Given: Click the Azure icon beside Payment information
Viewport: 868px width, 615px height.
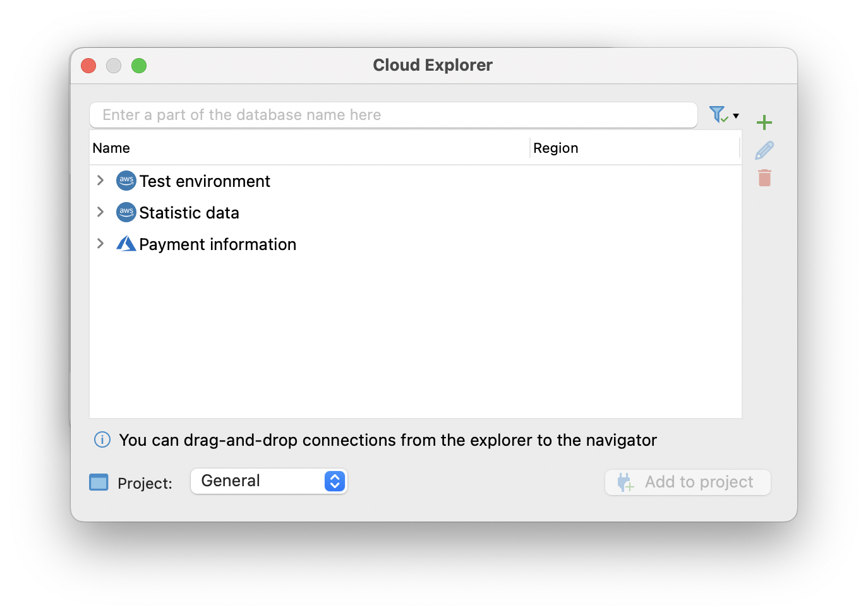Looking at the screenshot, I should pyautogui.click(x=126, y=244).
